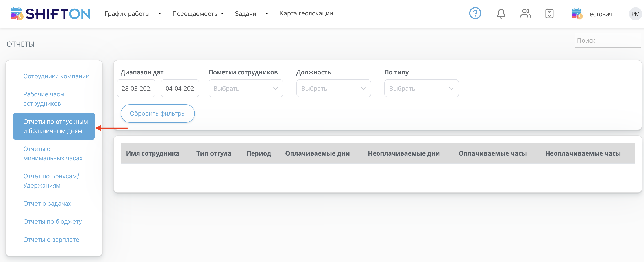This screenshot has height=262, width=644.
Task: Open the help question mark icon
Action: pos(475,13)
